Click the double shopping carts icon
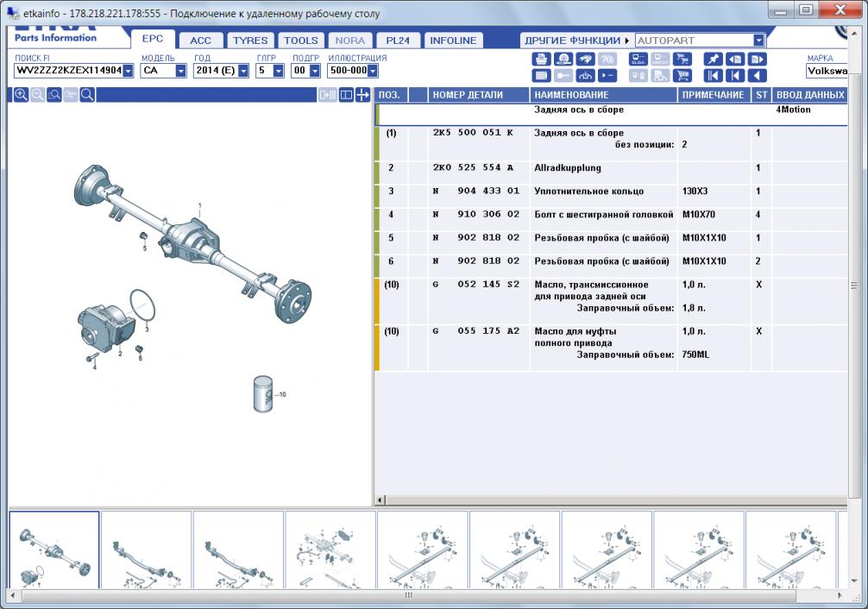The width and height of the screenshot is (868, 609). tap(682, 60)
